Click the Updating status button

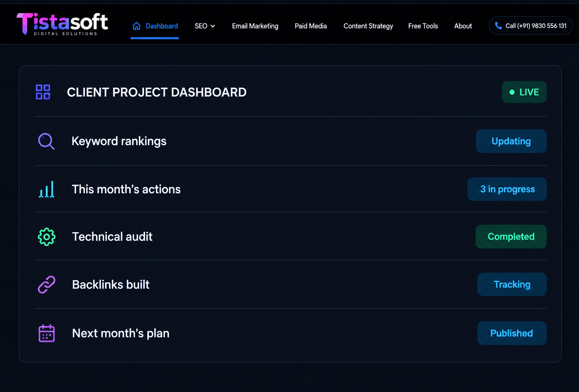click(x=511, y=141)
